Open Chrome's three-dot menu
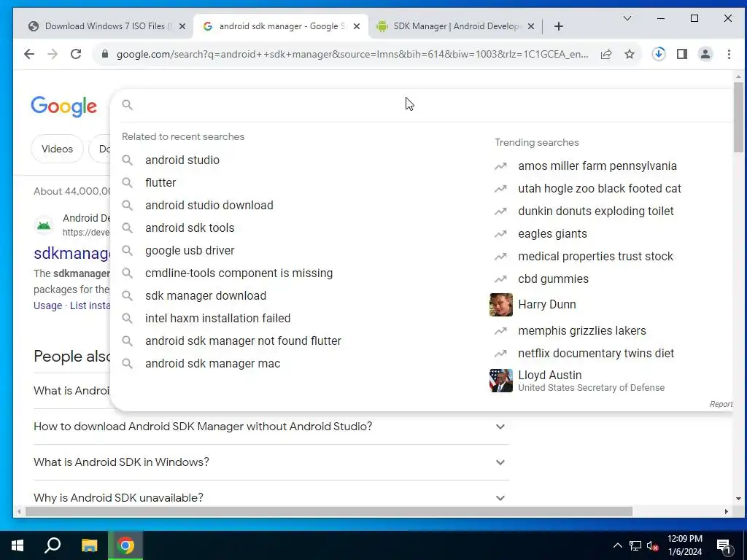 point(729,54)
